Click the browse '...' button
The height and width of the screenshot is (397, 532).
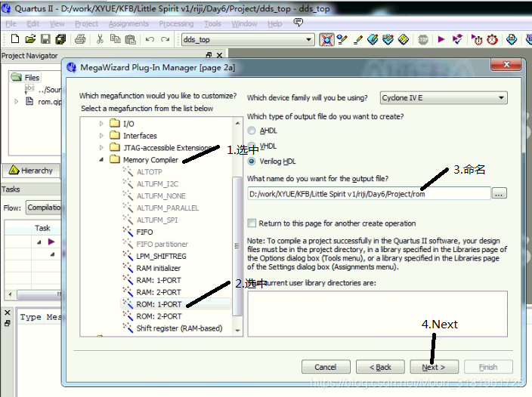(x=499, y=193)
